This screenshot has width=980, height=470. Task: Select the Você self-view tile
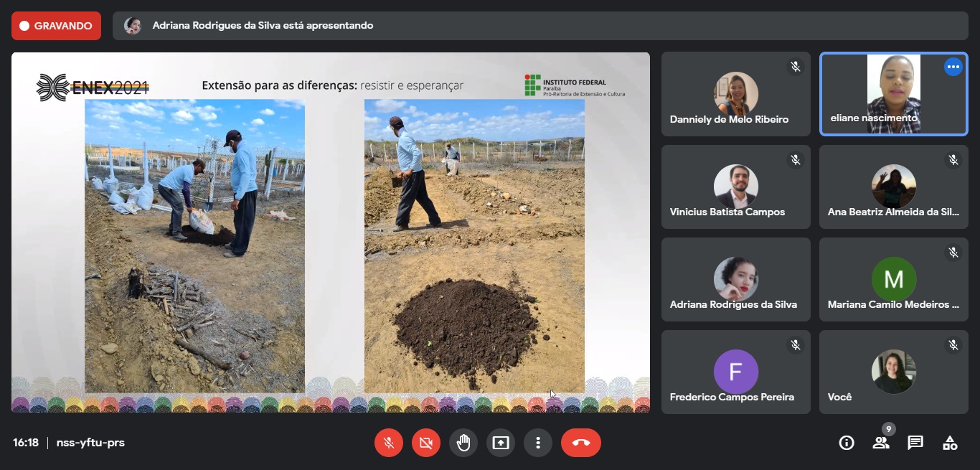coord(893,372)
